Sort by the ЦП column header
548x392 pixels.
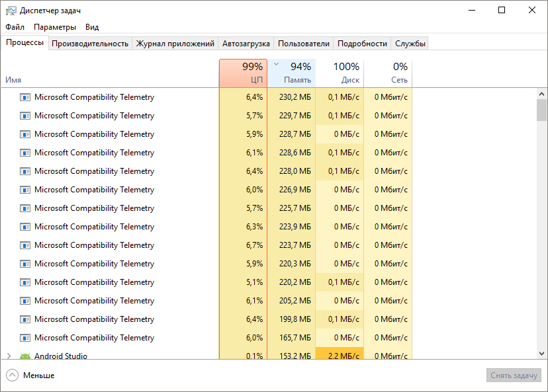(243, 73)
